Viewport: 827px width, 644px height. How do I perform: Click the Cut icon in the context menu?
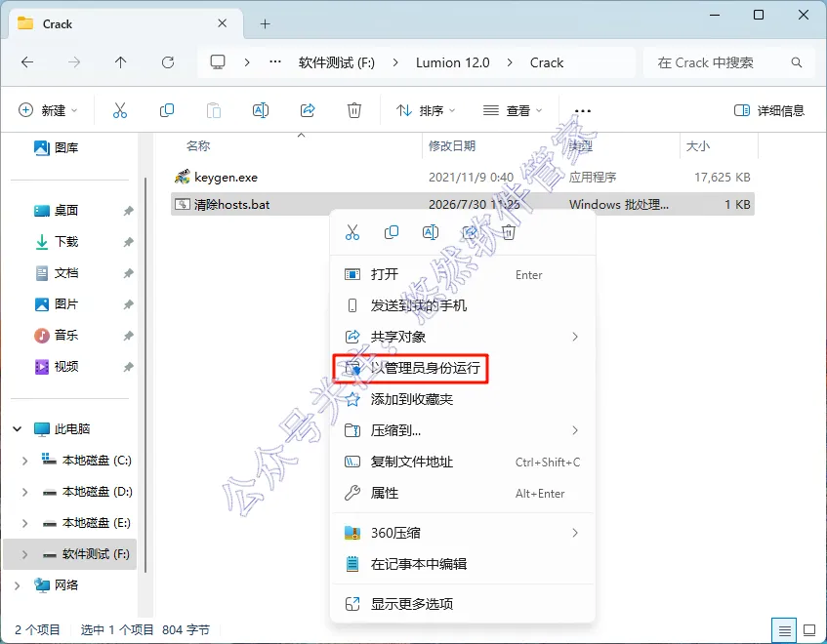click(352, 232)
